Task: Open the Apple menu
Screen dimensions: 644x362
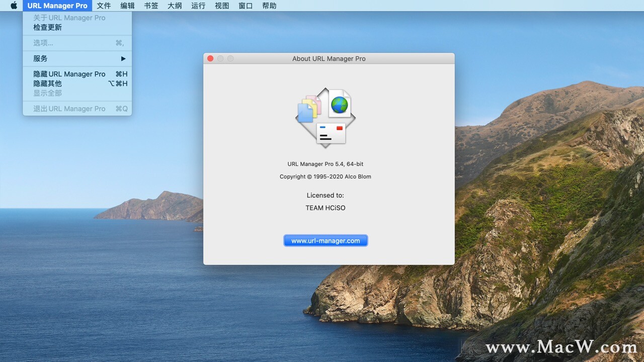Action: [14, 6]
